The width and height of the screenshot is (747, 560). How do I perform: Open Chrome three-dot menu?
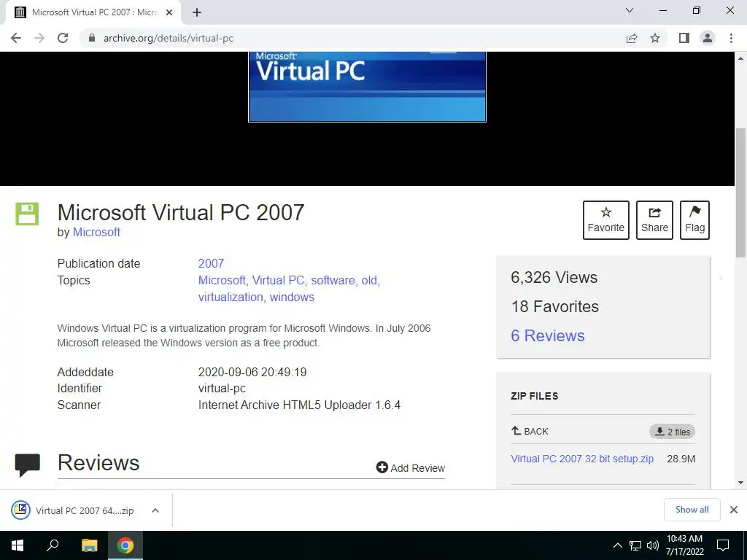click(731, 38)
